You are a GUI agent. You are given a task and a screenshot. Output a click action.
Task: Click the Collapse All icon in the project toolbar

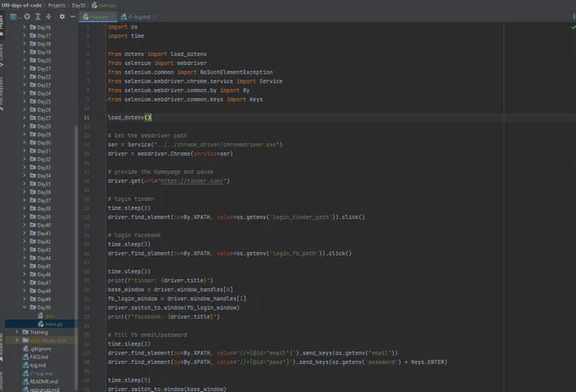(x=48, y=17)
